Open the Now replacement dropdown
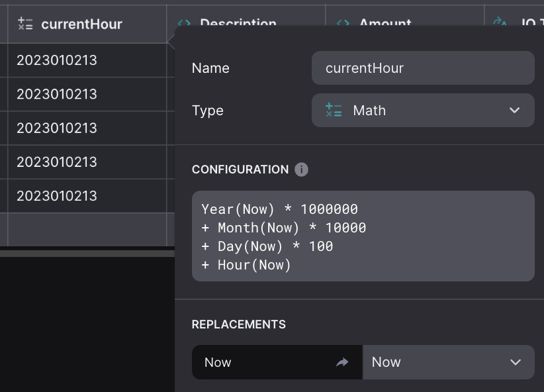 (x=448, y=362)
